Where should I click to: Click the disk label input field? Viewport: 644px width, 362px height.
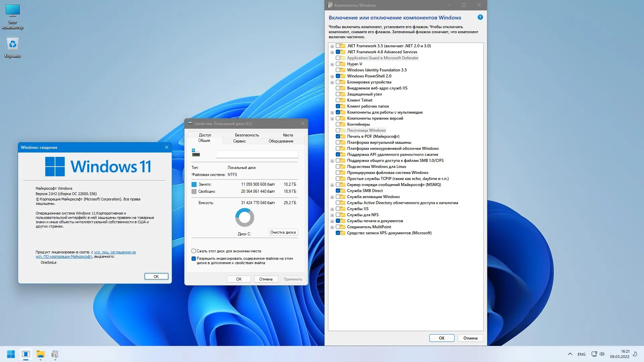257,154
